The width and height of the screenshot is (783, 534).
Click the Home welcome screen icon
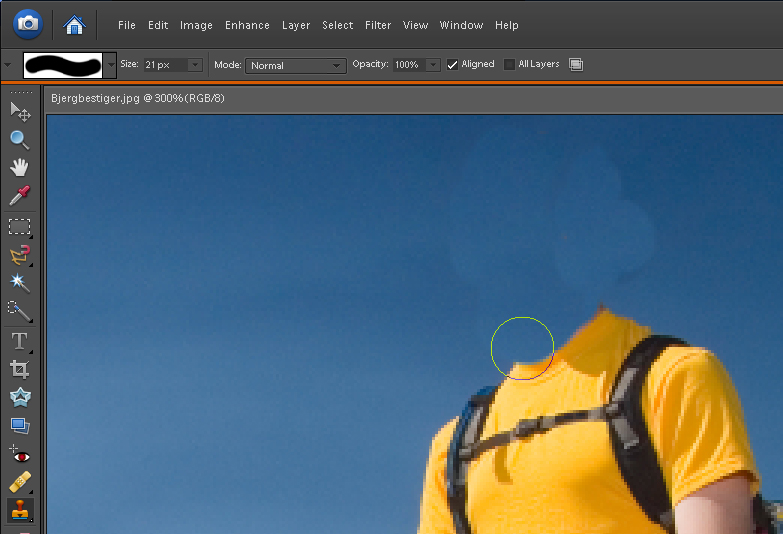pos(74,25)
